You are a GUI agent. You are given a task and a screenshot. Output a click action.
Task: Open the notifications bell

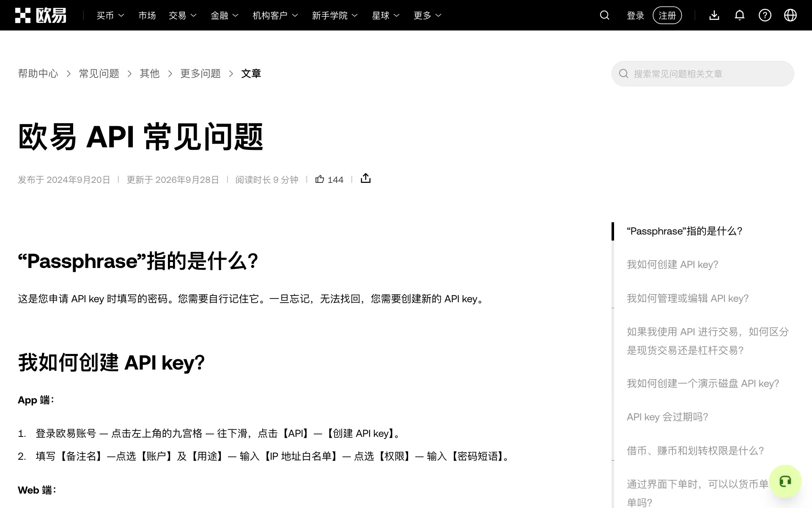pyautogui.click(x=740, y=15)
